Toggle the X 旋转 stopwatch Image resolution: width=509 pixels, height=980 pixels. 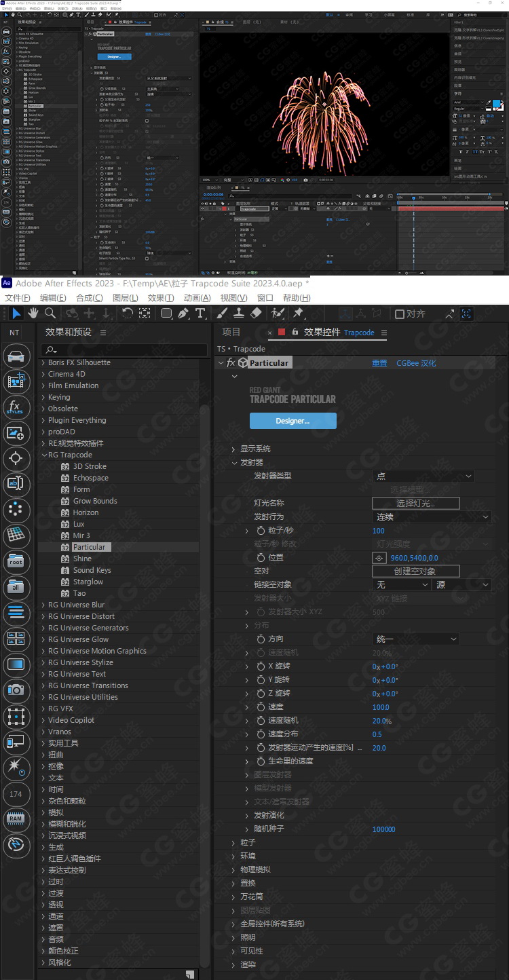click(x=261, y=666)
